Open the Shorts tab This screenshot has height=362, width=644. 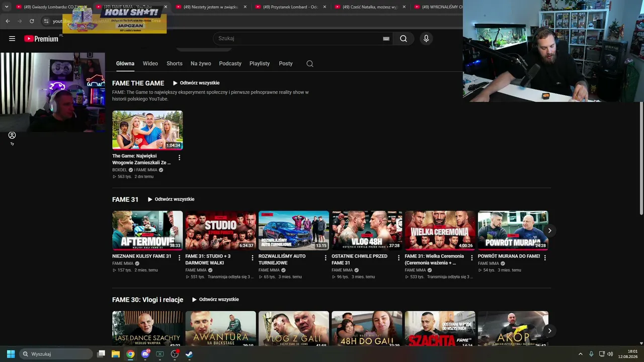click(175, 64)
